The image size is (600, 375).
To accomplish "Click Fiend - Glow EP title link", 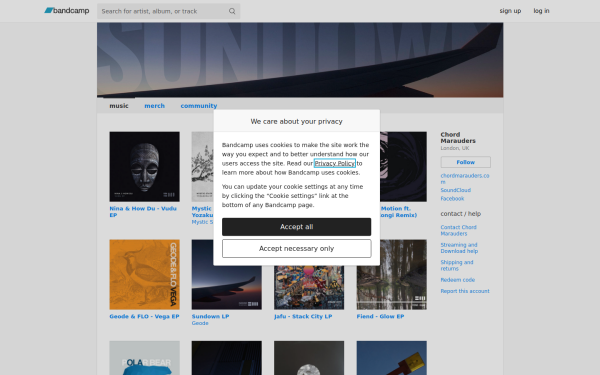I will 380,316.
